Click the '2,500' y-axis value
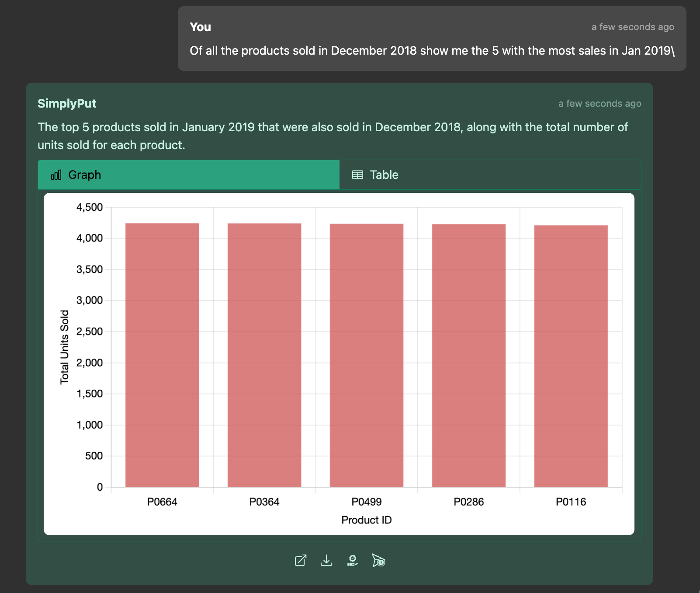 point(90,331)
